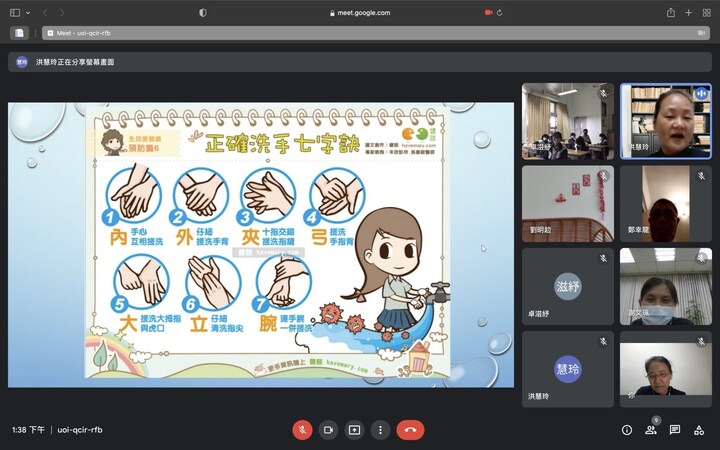720x450 pixels.
Task: Open the chat messages panel
Action: [675, 430]
